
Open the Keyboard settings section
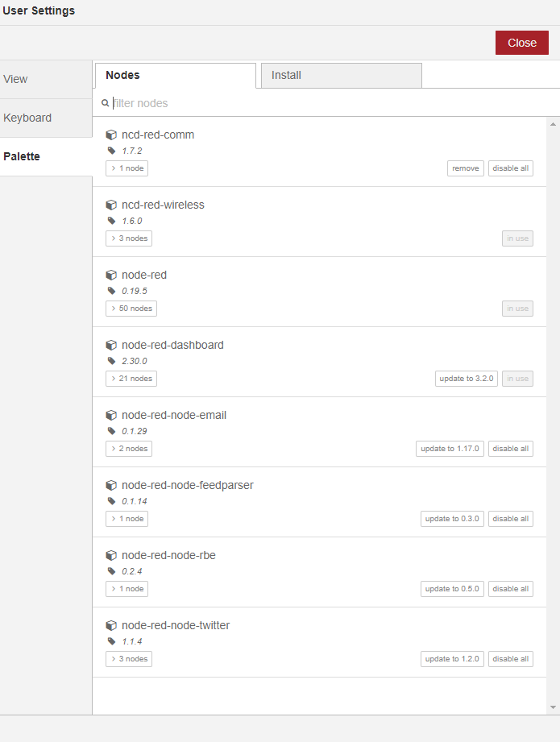click(46, 118)
